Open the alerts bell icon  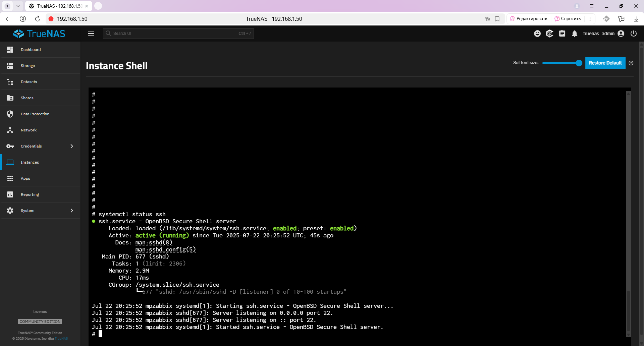pos(575,34)
